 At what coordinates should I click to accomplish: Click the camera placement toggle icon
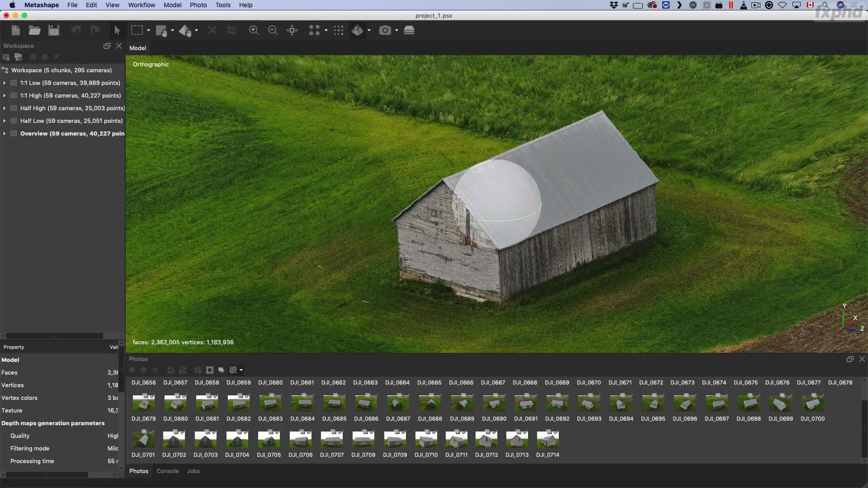pyautogui.click(x=386, y=30)
